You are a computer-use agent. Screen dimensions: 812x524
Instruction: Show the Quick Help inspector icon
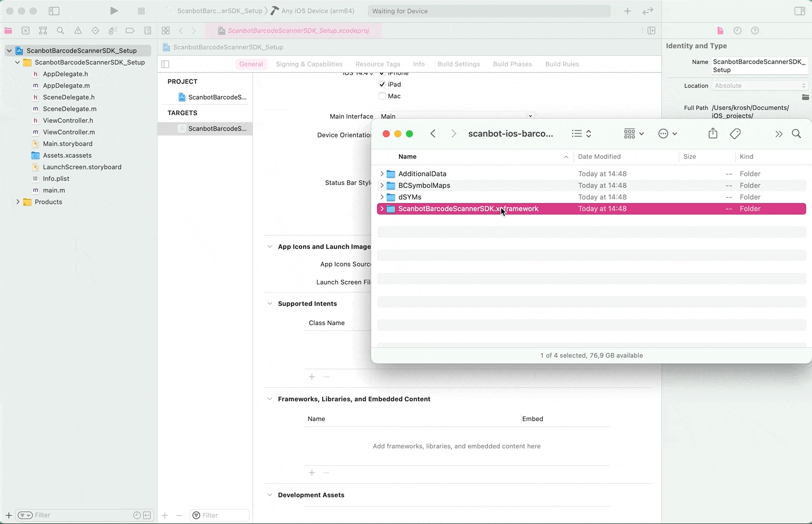coord(755,31)
